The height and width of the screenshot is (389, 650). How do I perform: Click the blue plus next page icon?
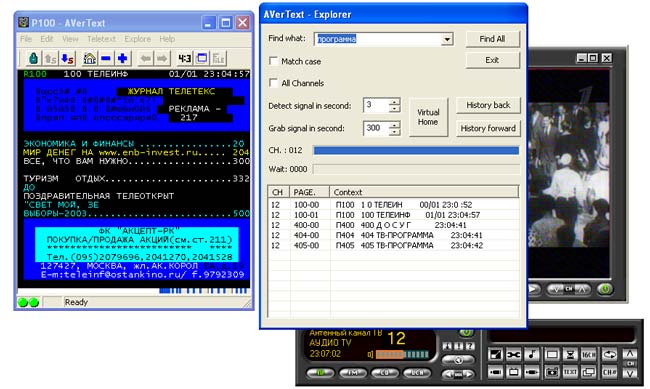tap(122, 58)
